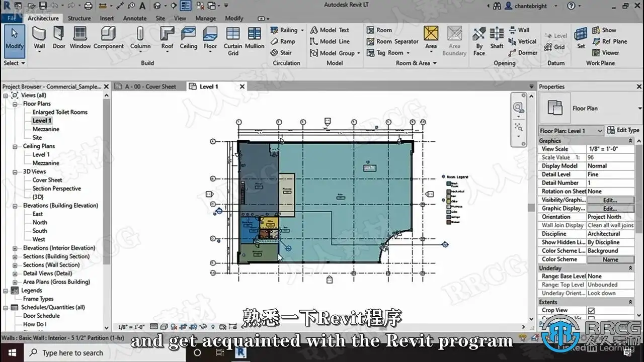
Task: Expand the Elevations (Interior Elevation) node
Action: pos(15,248)
